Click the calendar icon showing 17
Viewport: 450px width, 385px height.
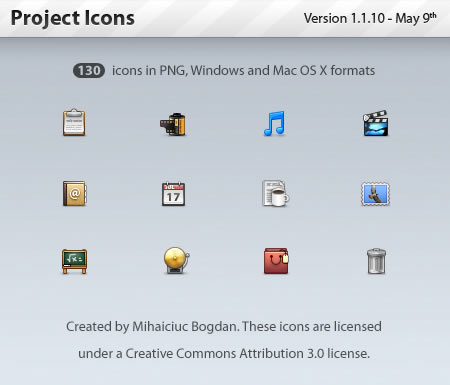pyautogui.click(x=173, y=194)
